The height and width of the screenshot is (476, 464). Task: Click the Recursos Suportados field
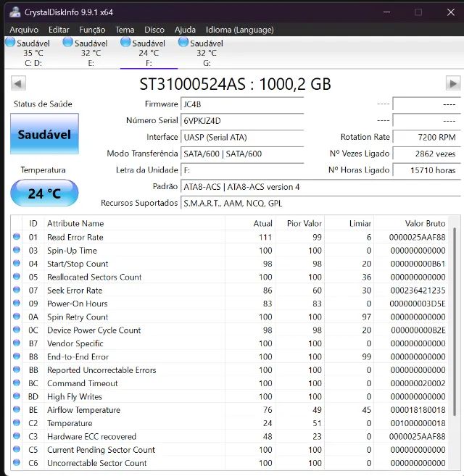pos(320,203)
